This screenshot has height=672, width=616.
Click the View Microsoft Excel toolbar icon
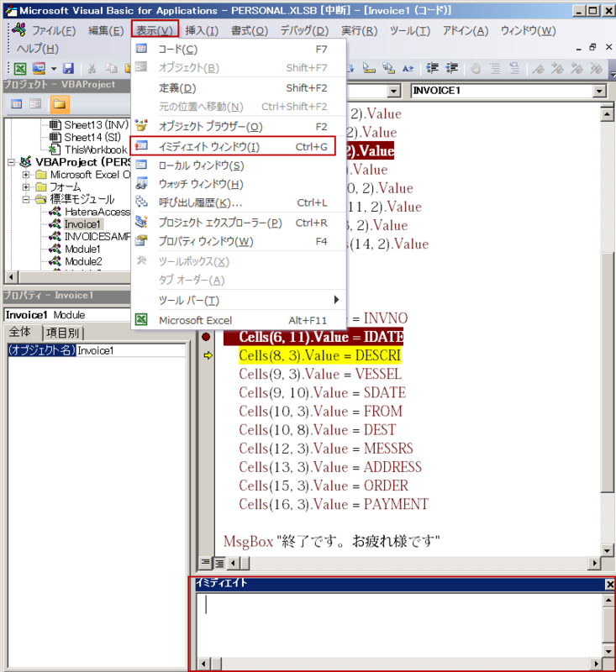pyautogui.click(x=19, y=69)
